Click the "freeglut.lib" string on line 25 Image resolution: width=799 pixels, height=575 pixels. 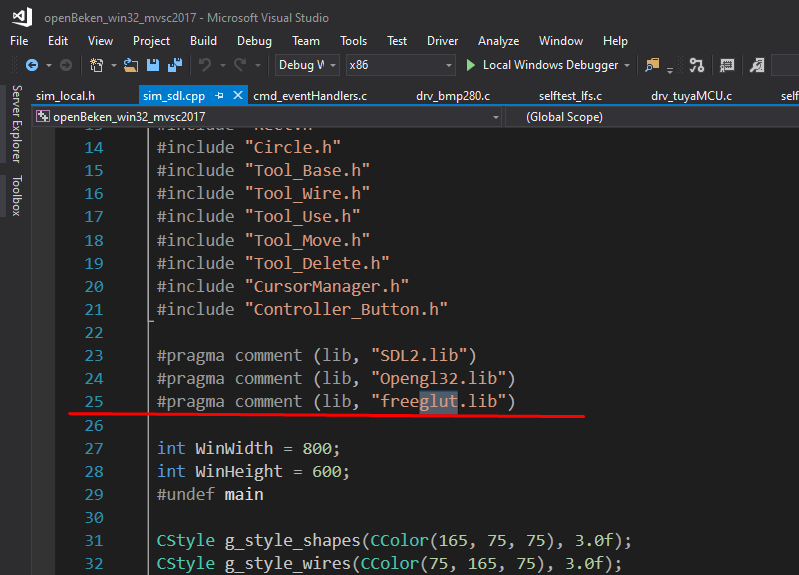(438, 402)
